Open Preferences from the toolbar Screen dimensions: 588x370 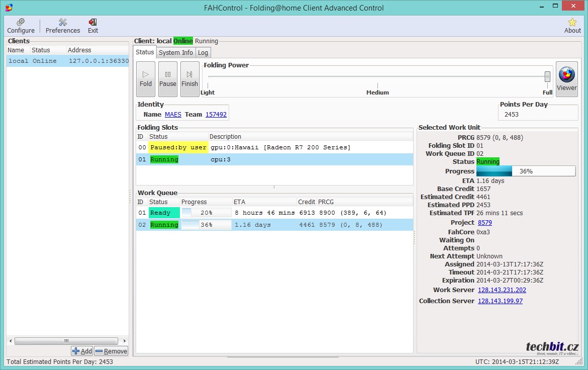pyautogui.click(x=63, y=26)
